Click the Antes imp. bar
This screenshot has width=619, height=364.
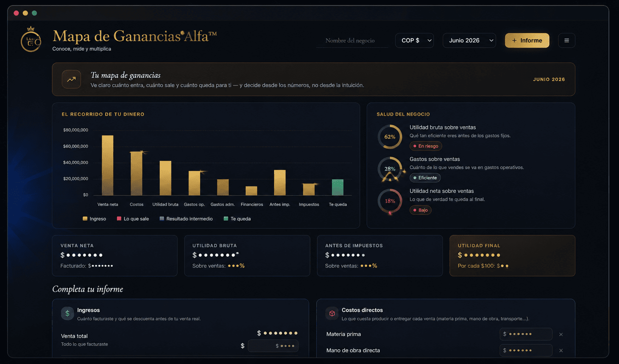click(280, 183)
